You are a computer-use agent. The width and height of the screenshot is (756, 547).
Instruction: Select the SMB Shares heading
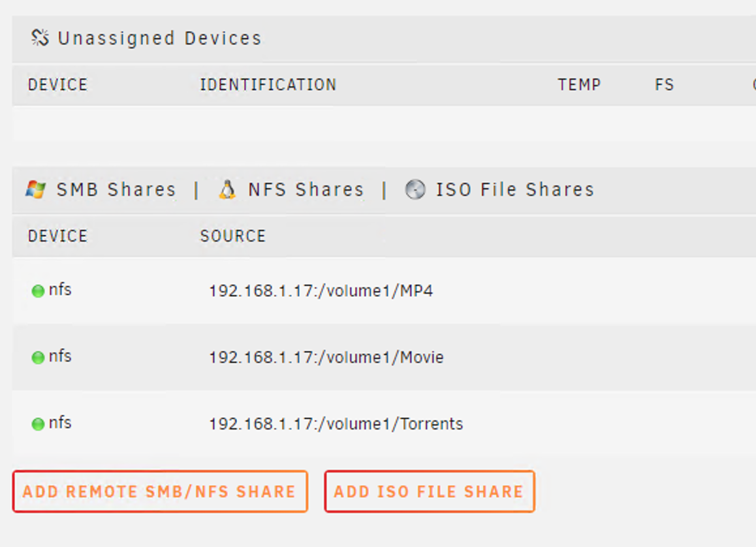[x=116, y=190]
